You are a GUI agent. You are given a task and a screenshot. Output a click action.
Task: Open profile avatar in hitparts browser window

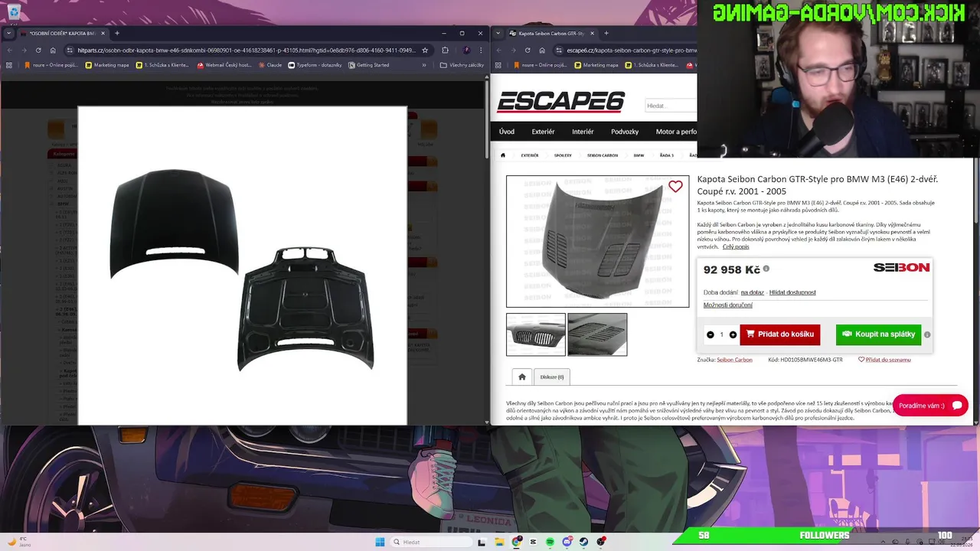[466, 51]
